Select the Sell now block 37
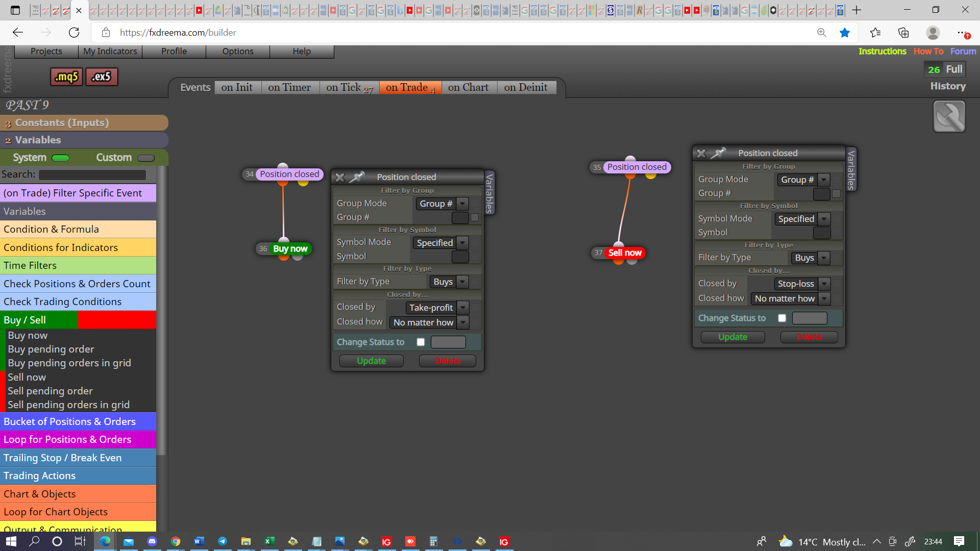Screen dimensions: 980x551 pos(625,253)
